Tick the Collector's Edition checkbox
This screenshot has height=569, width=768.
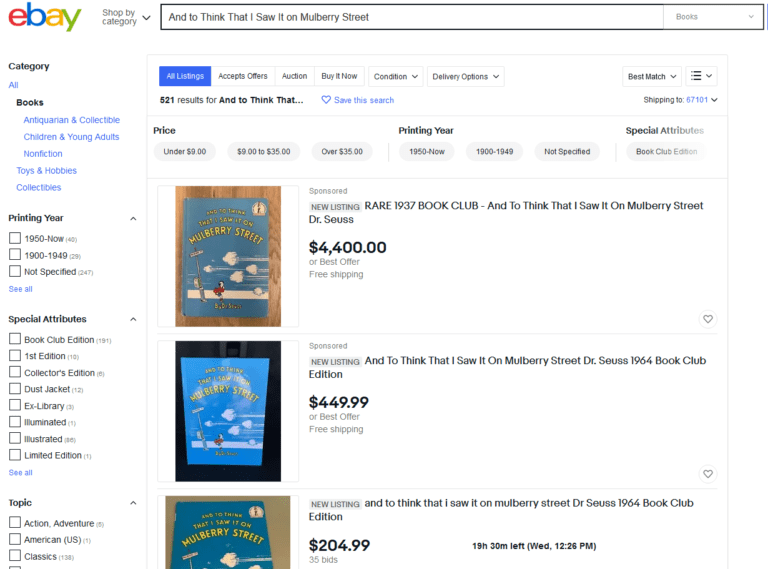(x=15, y=373)
